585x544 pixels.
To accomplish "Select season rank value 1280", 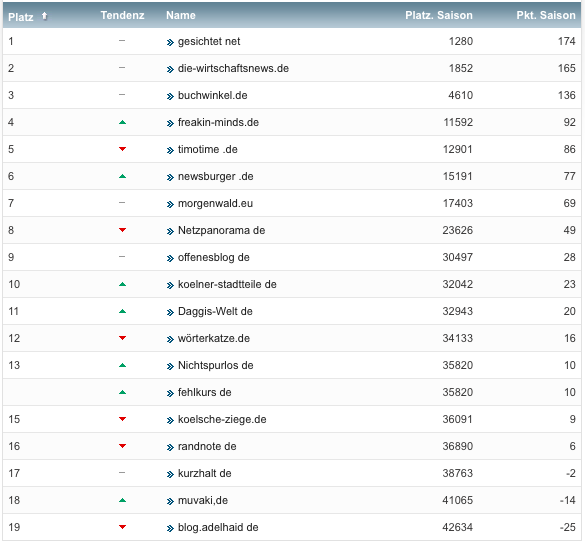I will [x=461, y=41].
